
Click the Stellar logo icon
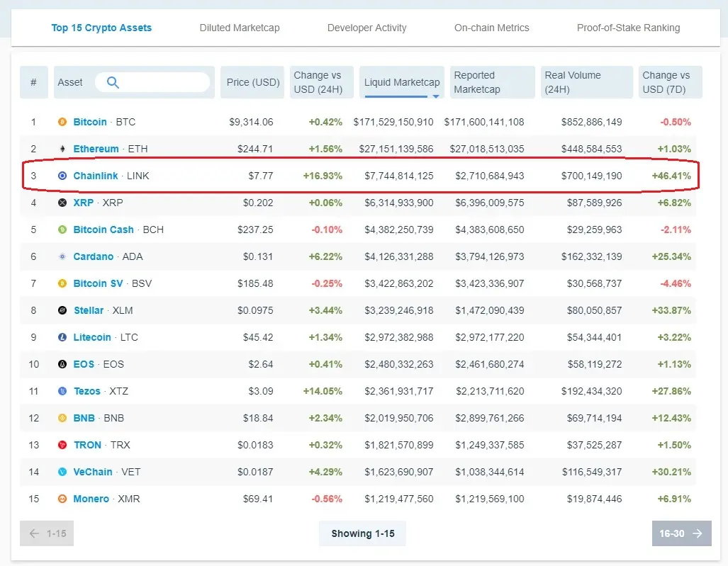[x=62, y=310]
